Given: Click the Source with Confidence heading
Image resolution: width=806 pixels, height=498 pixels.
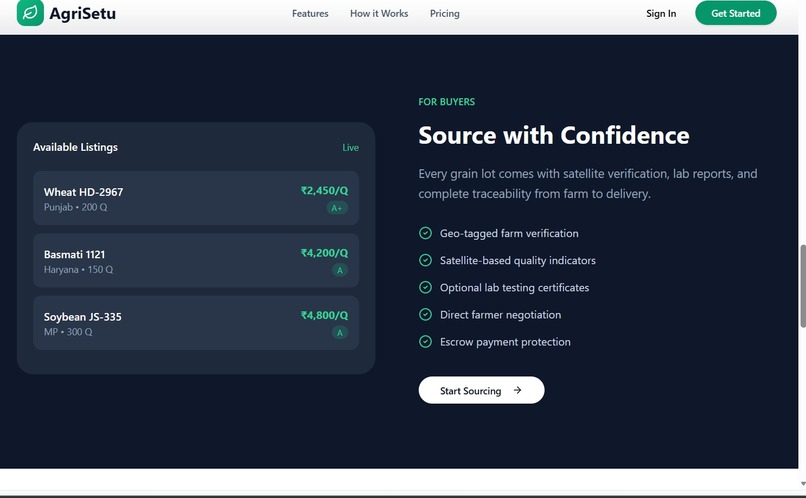Looking at the screenshot, I should [x=554, y=136].
